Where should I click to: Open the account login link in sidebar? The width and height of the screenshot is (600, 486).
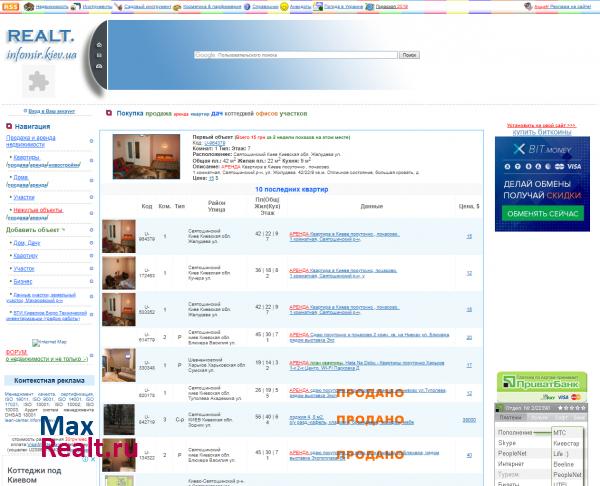click(x=52, y=111)
